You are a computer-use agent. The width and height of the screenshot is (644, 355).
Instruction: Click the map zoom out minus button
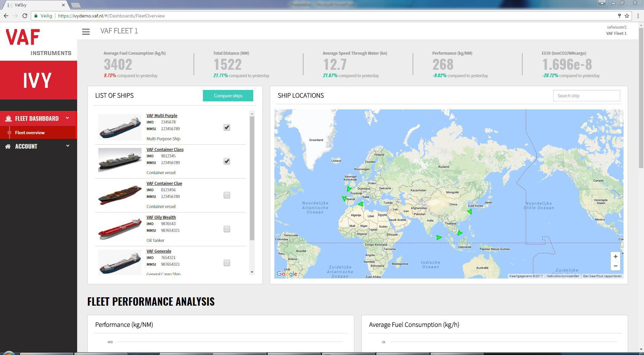(x=615, y=266)
